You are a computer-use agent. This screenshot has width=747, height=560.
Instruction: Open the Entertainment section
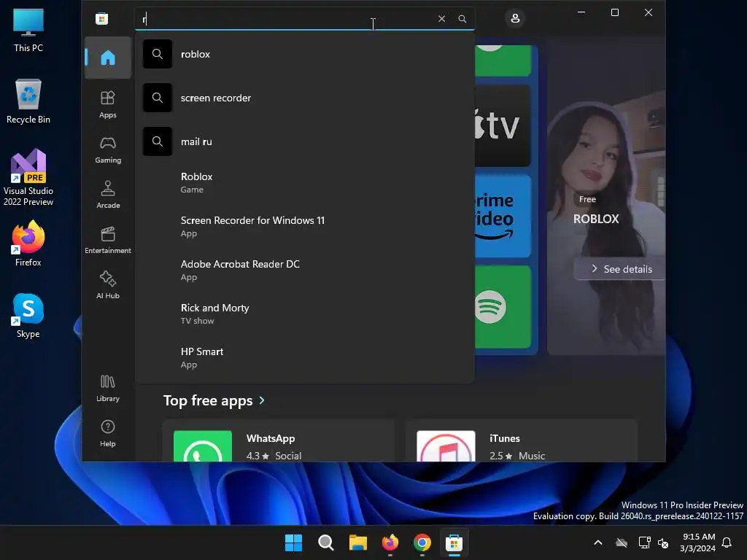coord(108,241)
